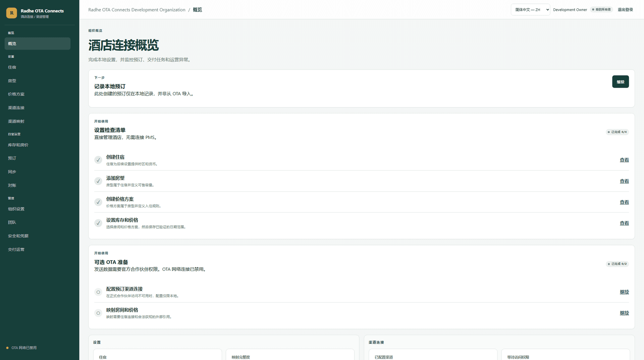Click the 已配置渠道 card
The height and width of the screenshot is (360, 644).
coord(433,355)
